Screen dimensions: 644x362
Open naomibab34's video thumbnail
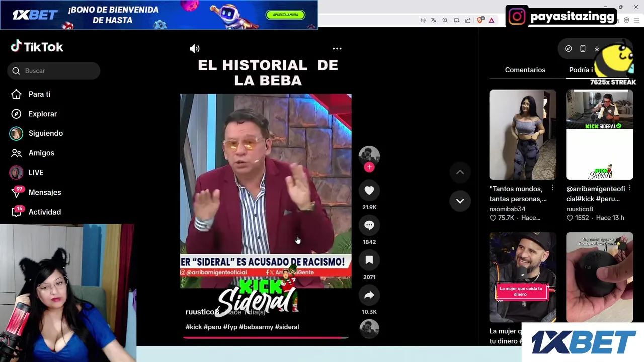point(523,135)
